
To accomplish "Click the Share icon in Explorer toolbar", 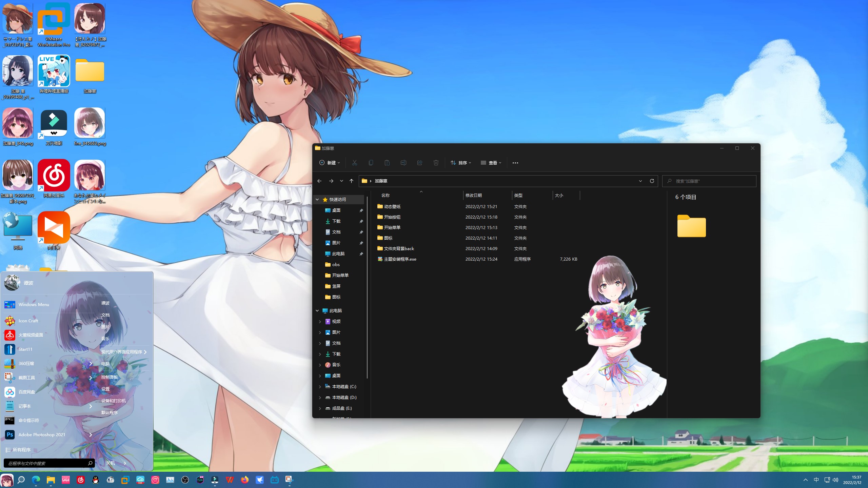I will click(420, 163).
